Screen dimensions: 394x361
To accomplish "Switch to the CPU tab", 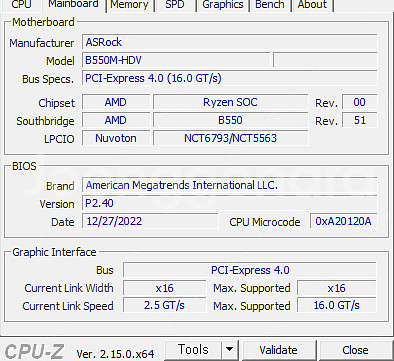I will click(x=21, y=5).
